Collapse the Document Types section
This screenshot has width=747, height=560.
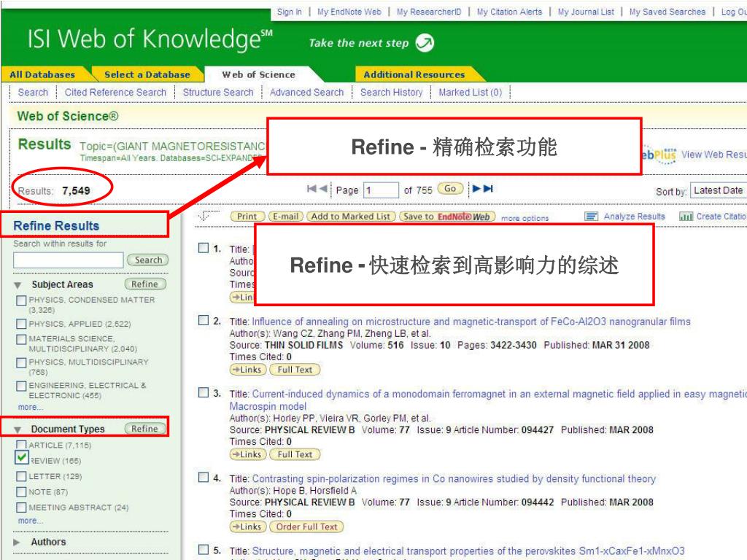click(x=18, y=429)
